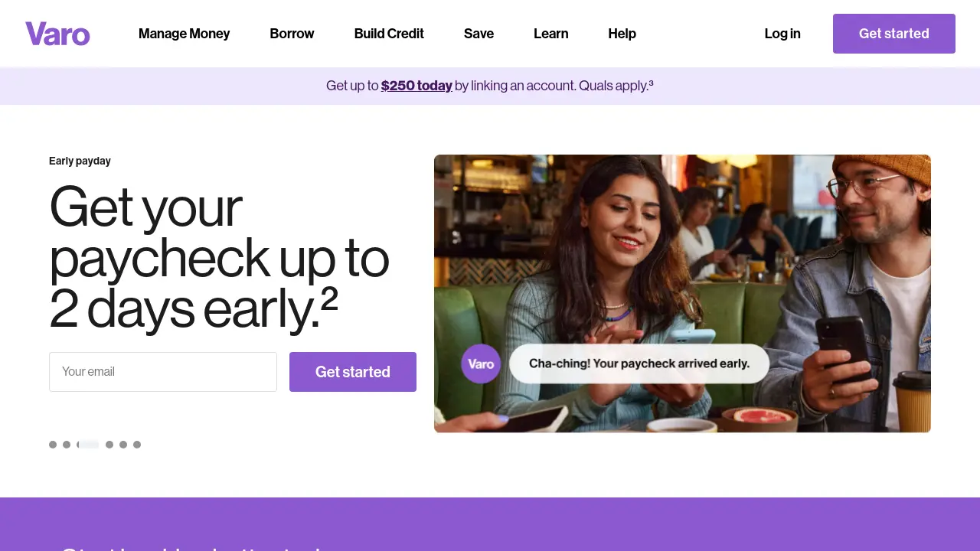The height and width of the screenshot is (551, 980).
Task: Follow the $250 today banner link
Action: (416, 86)
